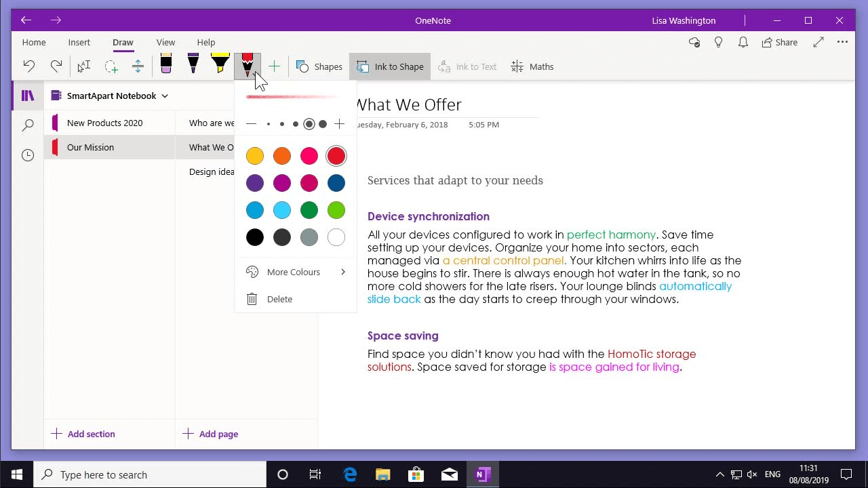Switch to the Home ribbon tab
The width and height of the screenshot is (868, 488).
point(34,42)
